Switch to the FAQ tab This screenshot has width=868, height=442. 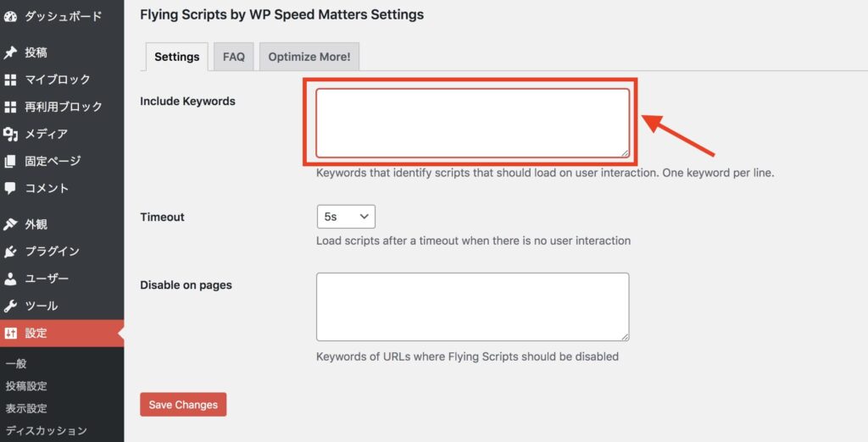pyautogui.click(x=234, y=57)
